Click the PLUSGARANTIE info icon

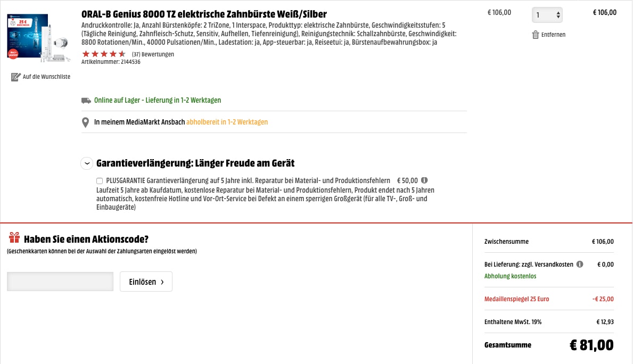pyautogui.click(x=424, y=180)
